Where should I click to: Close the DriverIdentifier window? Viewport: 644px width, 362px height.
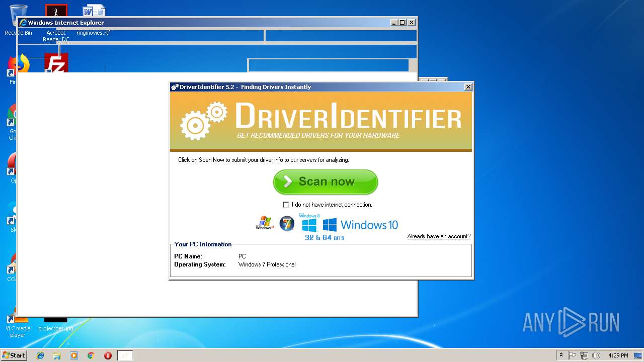tap(468, 87)
